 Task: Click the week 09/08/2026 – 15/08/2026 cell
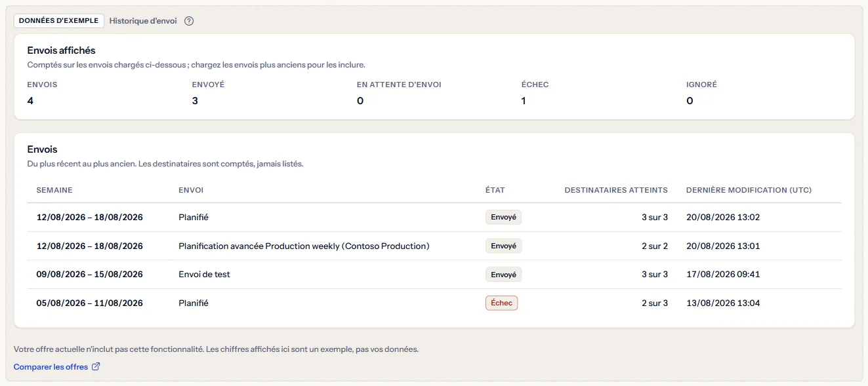coord(89,275)
